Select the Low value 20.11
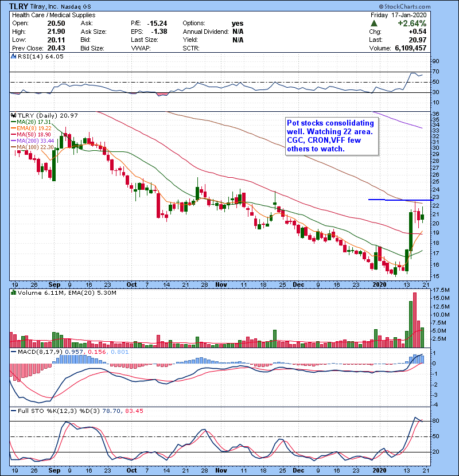Screen dimensions: 459x476 pyautogui.click(x=56, y=40)
